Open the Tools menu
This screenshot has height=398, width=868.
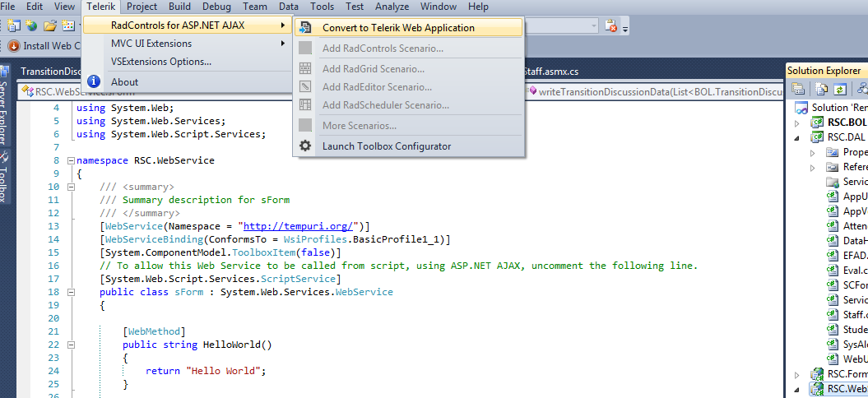pyautogui.click(x=323, y=7)
